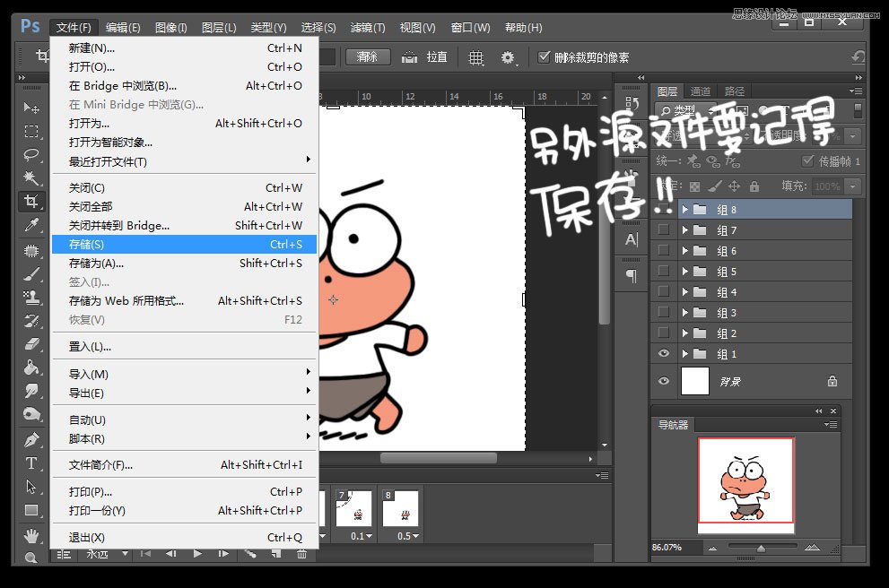Select the Magic Wand tool
The image size is (889, 588).
tap(31, 177)
